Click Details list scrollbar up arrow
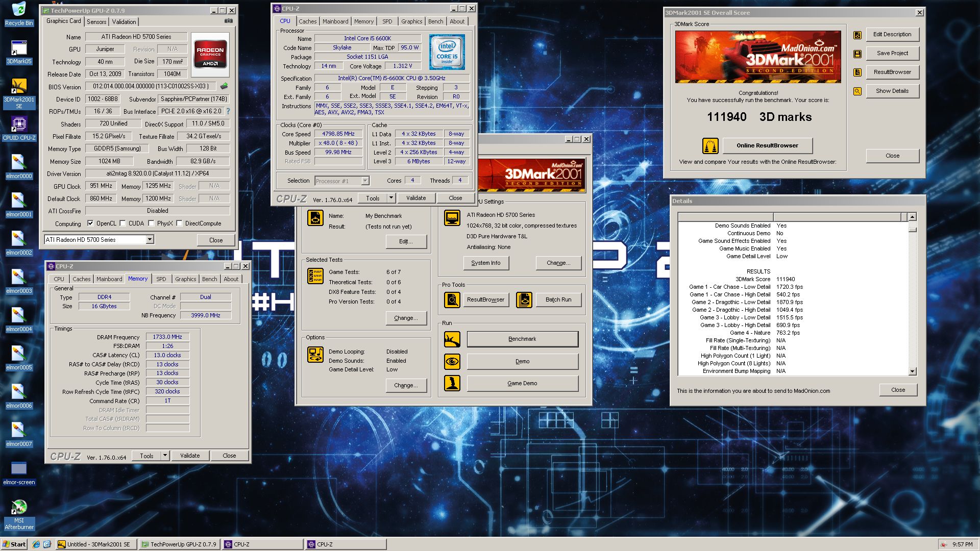This screenshot has height=551, width=980. click(913, 217)
